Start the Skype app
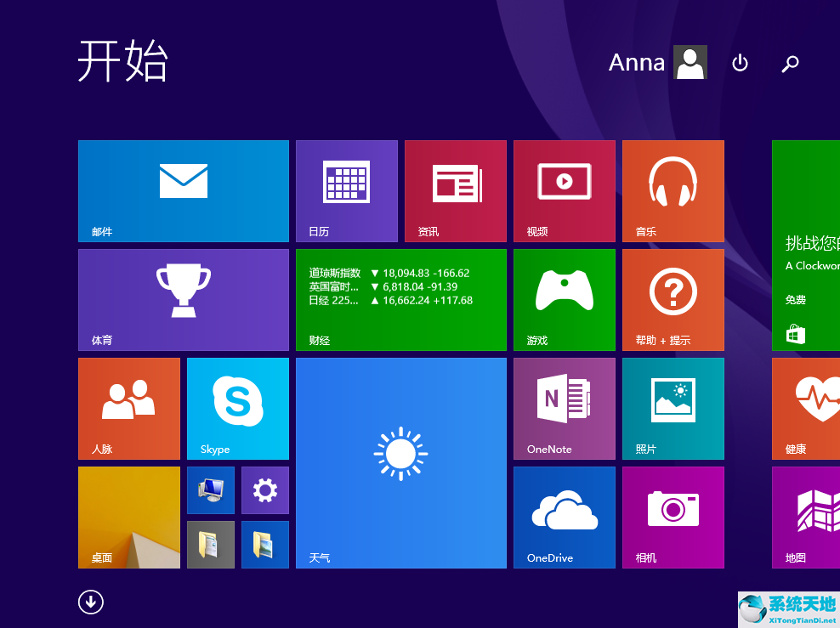 237,409
